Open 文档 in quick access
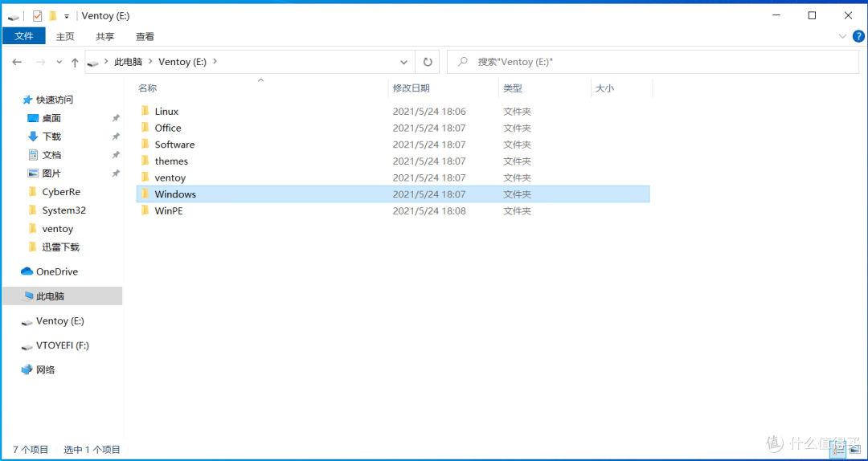868x461 pixels. pos(51,155)
